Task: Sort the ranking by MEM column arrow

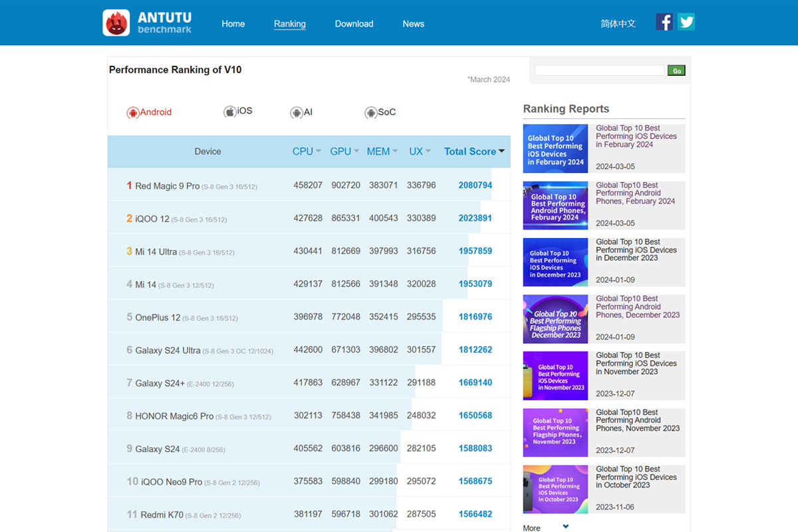Action: pyautogui.click(x=395, y=152)
